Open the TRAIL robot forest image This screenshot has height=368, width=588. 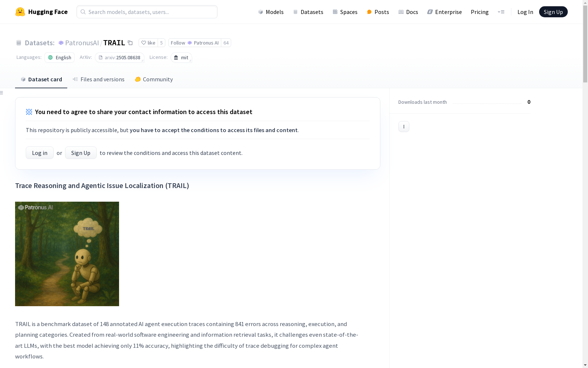(67, 254)
